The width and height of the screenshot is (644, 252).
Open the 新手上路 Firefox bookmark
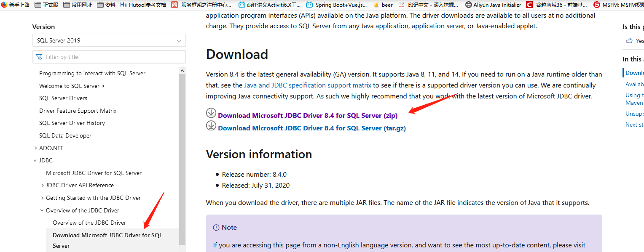15,5
